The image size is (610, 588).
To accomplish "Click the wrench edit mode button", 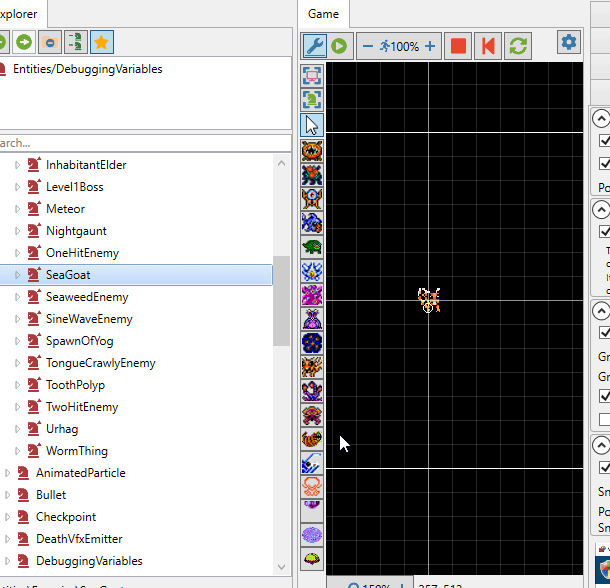I will (314, 46).
